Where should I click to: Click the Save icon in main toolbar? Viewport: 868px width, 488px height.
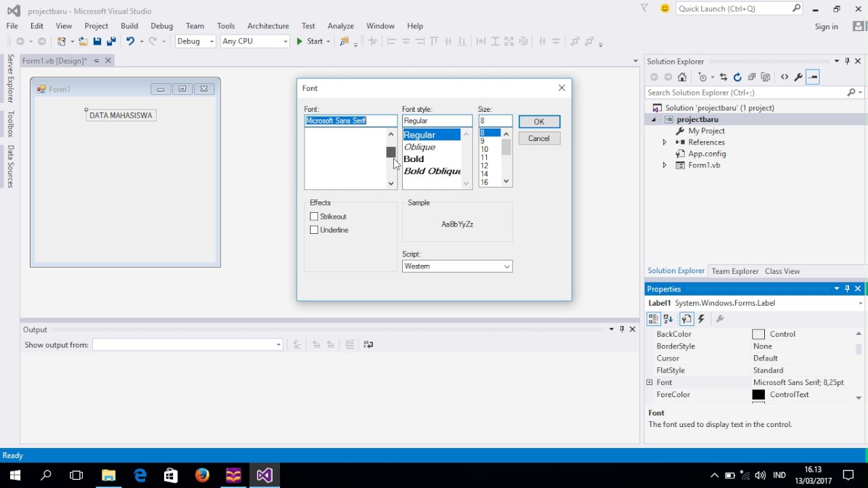97,41
